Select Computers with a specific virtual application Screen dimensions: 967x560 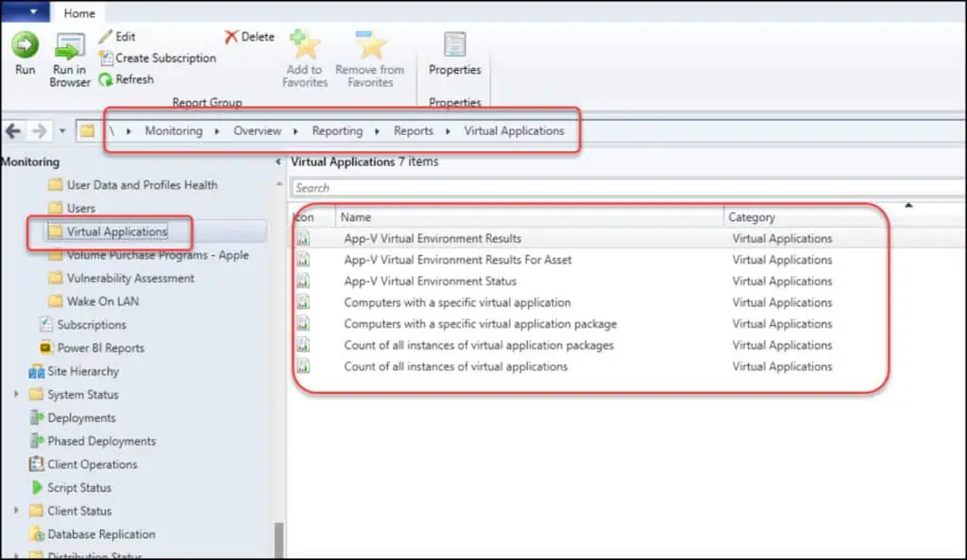pyautogui.click(x=457, y=303)
